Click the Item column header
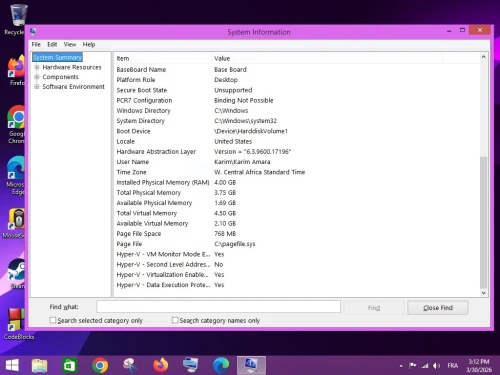This screenshot has width=500, height=375. click(162, 58)
